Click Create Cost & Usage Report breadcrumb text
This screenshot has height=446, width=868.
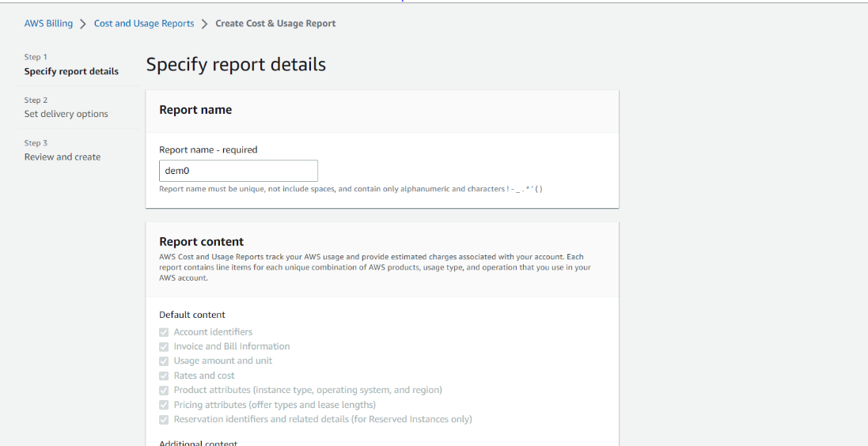click(275, 23)
